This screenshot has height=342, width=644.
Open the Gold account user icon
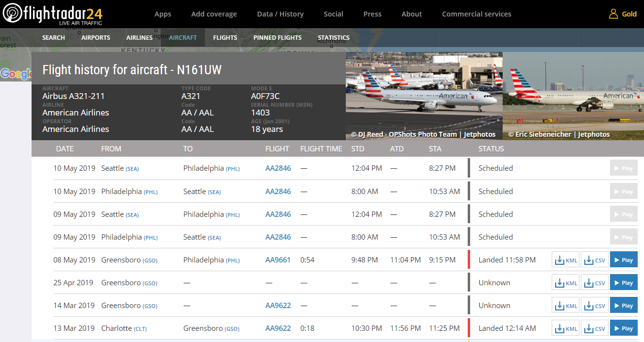pyautogui.click(x=613, y=14)
